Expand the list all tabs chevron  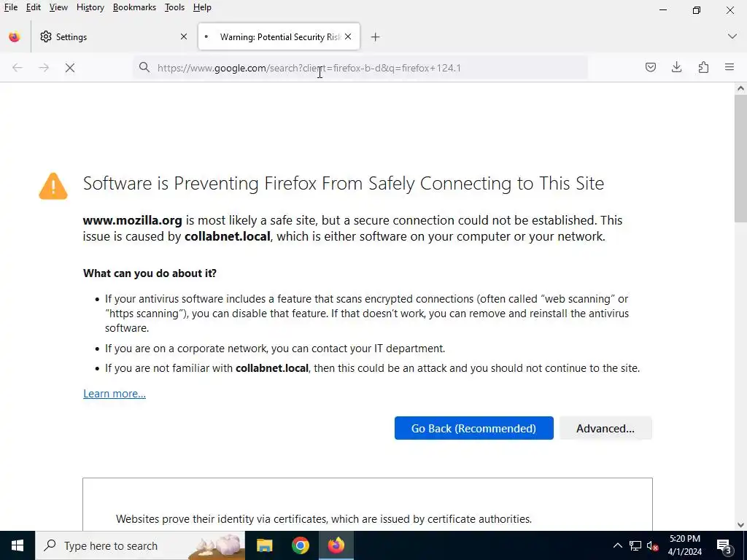[732, 37]
